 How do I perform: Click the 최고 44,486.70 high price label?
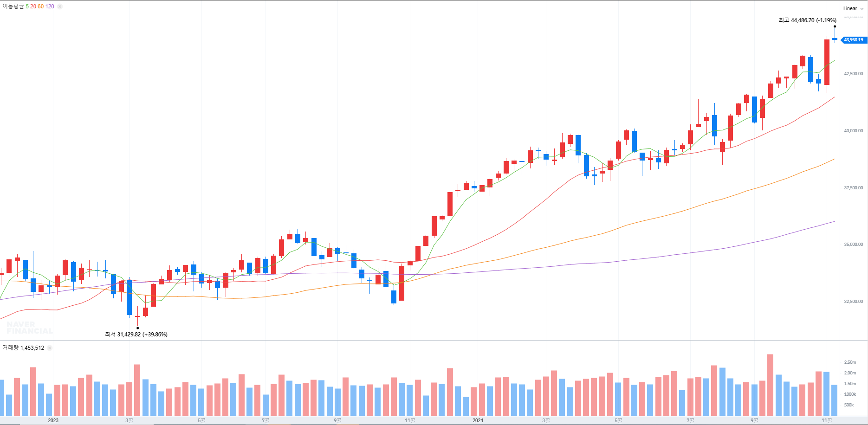point(807,20)
